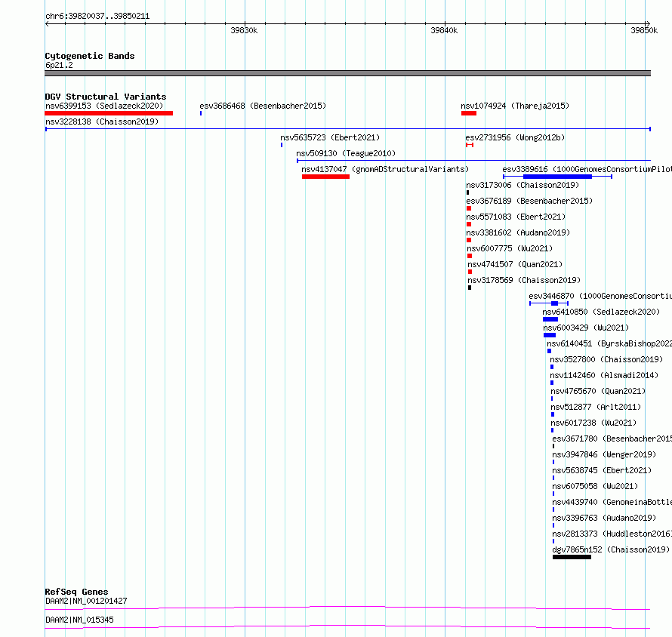The height and width of the screenshot is (637, 672).
Task: Click the nsv6399153 (Sedlazeck2020) variant label
Action: click(x=104, y=106)
